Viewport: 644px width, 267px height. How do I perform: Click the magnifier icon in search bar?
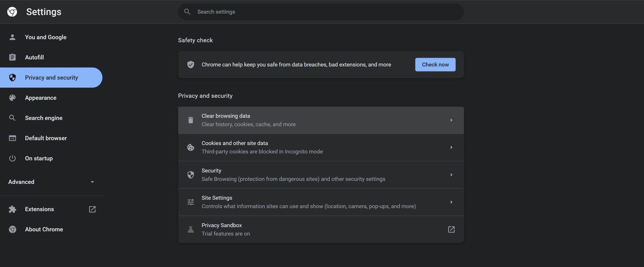click(x=187, y=12)
